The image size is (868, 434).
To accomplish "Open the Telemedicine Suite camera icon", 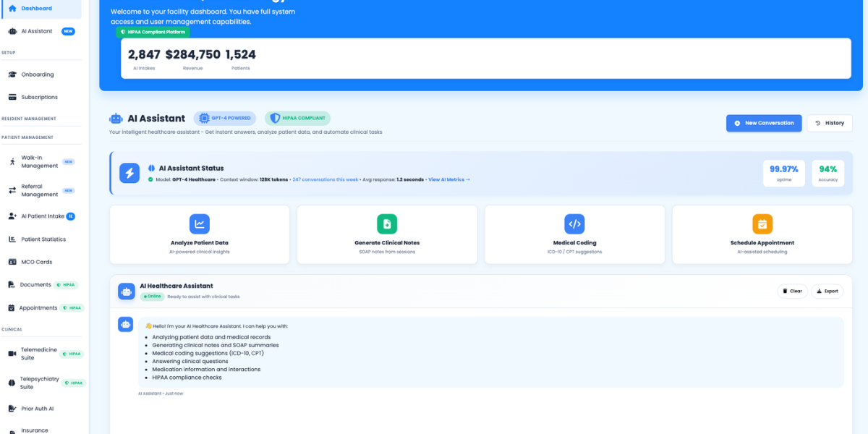I will click(12, 352).
